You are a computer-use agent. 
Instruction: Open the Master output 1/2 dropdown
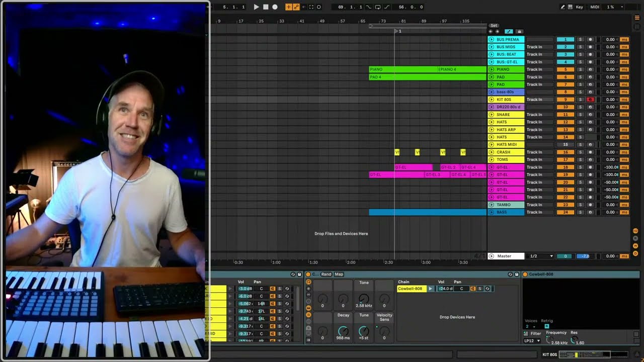(541, 256)
